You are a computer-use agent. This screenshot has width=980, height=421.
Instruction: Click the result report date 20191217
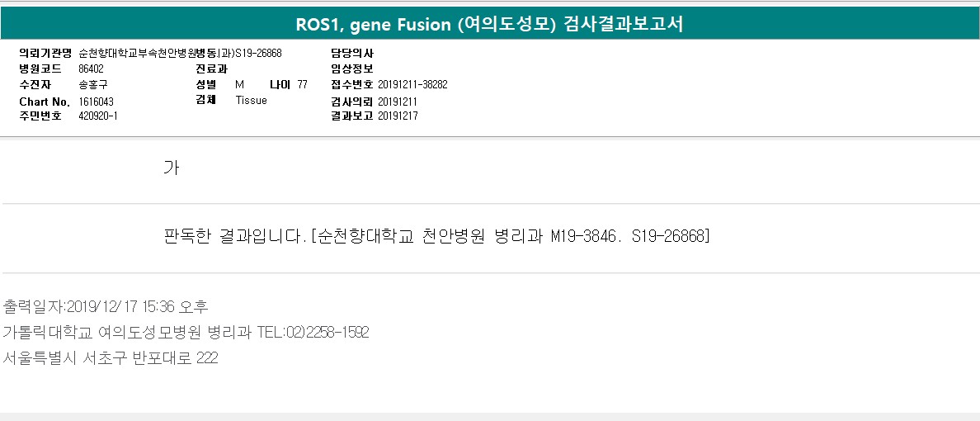point(398,116)
